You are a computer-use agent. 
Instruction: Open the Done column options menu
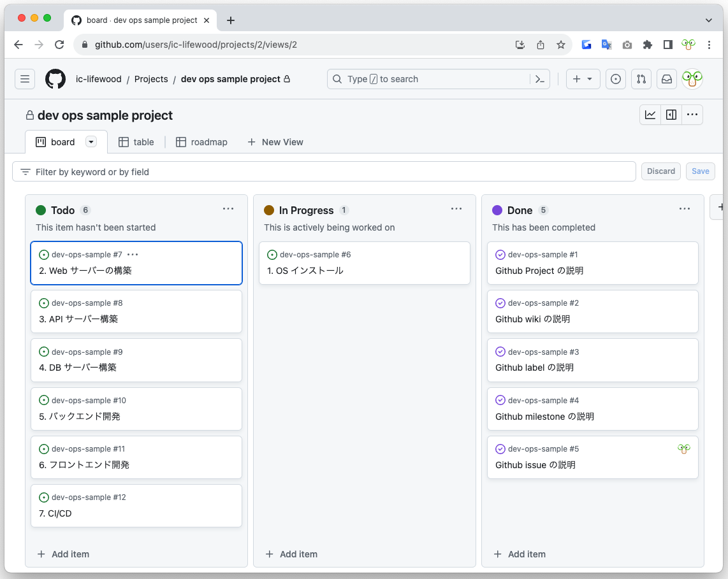click(685, 209)
